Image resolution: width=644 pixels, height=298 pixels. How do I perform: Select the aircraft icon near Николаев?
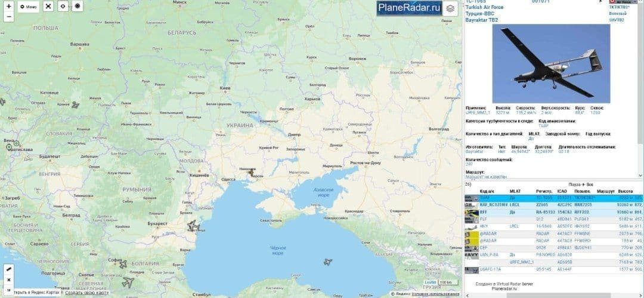click(x=250, y=172)
